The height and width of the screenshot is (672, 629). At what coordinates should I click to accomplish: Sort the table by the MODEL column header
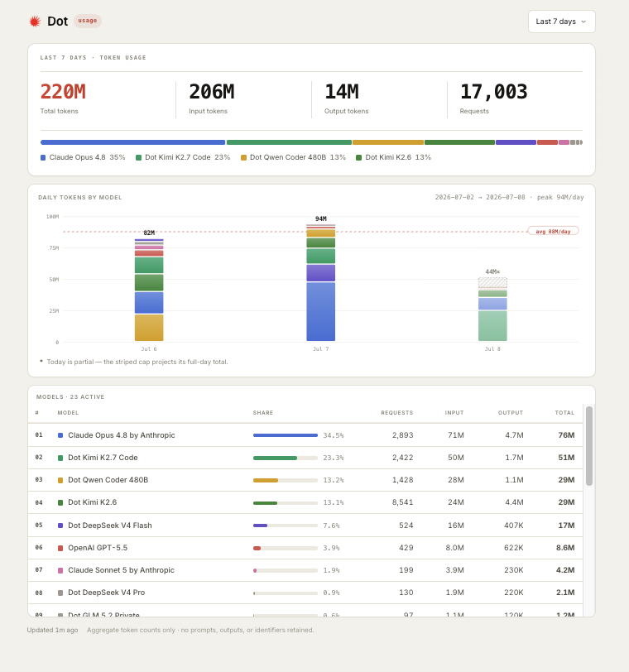68,413
